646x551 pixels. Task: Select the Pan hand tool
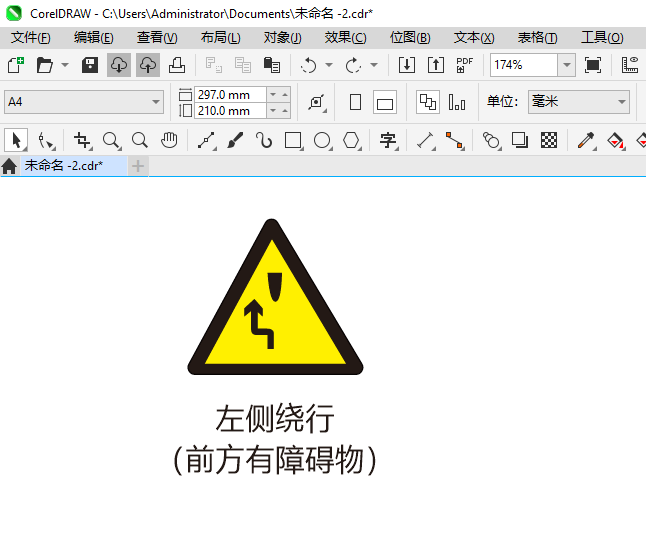click(169, 141)
